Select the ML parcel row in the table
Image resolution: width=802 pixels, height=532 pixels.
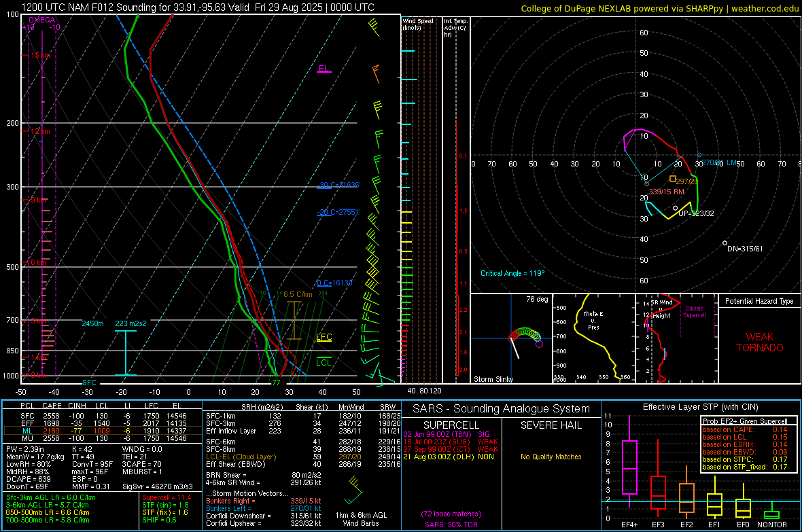[x=103, y=431]
